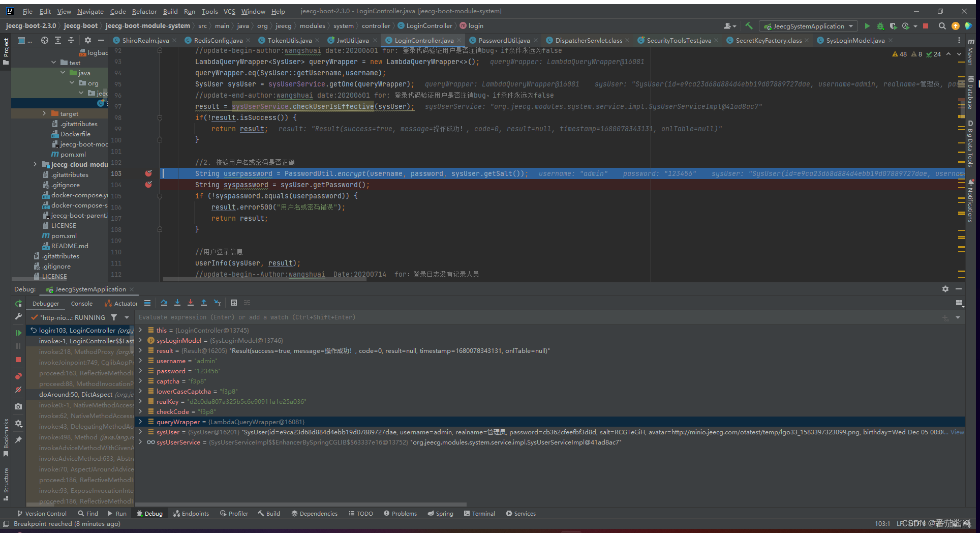
Task: Open the thread selector dropdown arrow
Action: (127, 317)
